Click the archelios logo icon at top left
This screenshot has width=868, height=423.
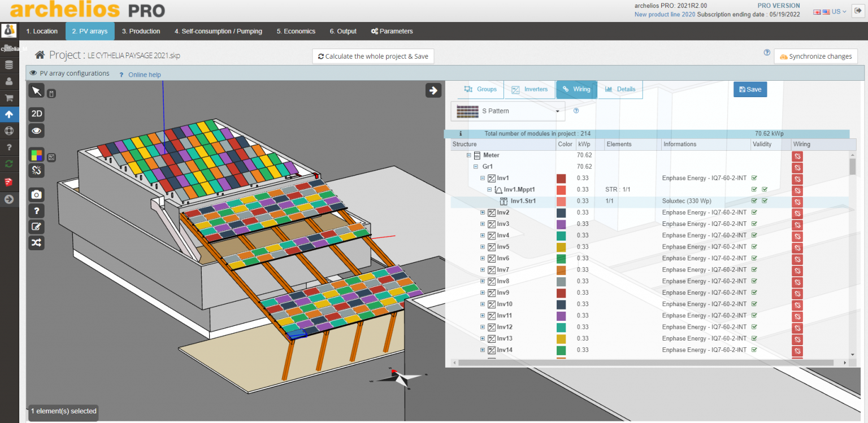click(x=9, y=31)
